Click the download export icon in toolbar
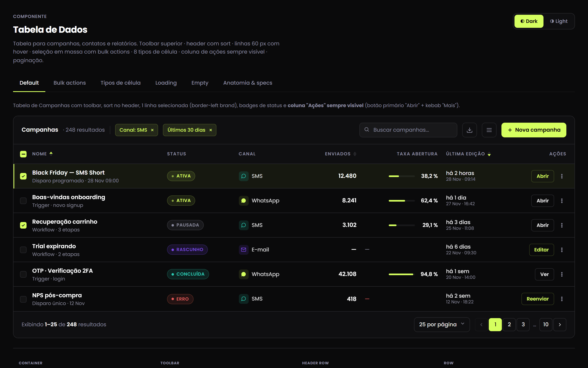 point(469,130)
